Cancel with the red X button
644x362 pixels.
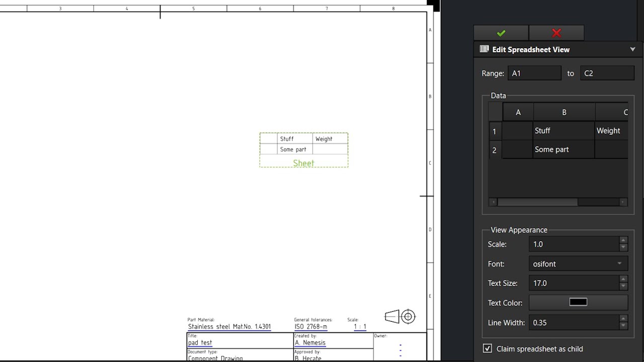pyautogui.click(x=556, y=33)
